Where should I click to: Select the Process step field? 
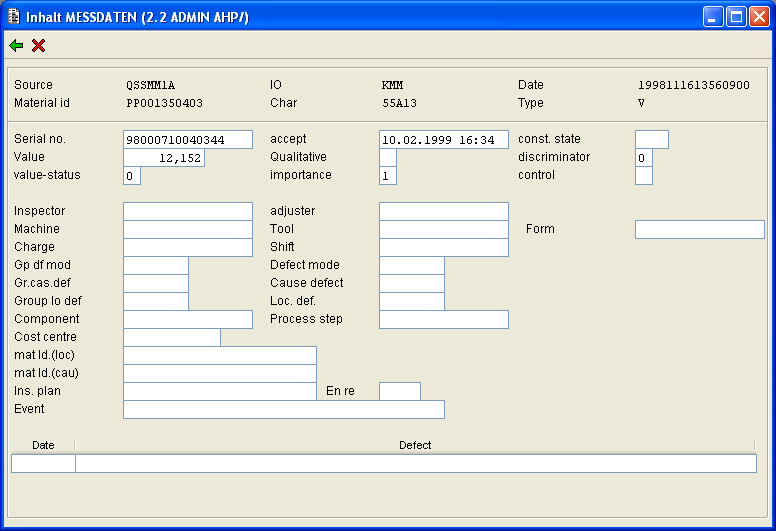[444, 319]
